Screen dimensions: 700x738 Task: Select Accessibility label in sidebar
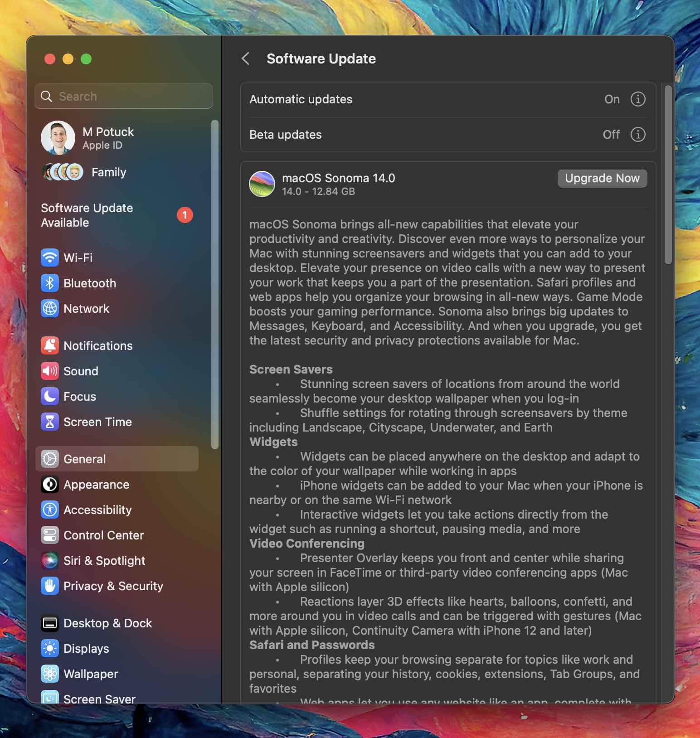pos(97,510)
